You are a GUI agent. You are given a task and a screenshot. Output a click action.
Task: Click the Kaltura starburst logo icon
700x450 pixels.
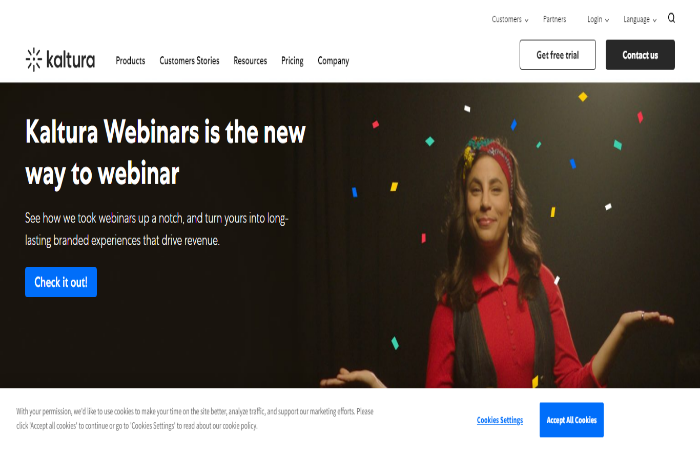33,59
